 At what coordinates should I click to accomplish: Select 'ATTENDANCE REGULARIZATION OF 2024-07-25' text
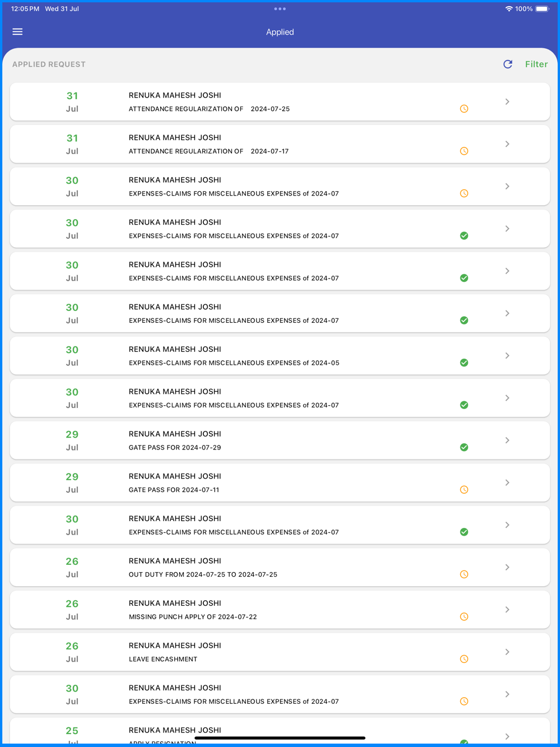pyautogui.click(x=209, y=109)
